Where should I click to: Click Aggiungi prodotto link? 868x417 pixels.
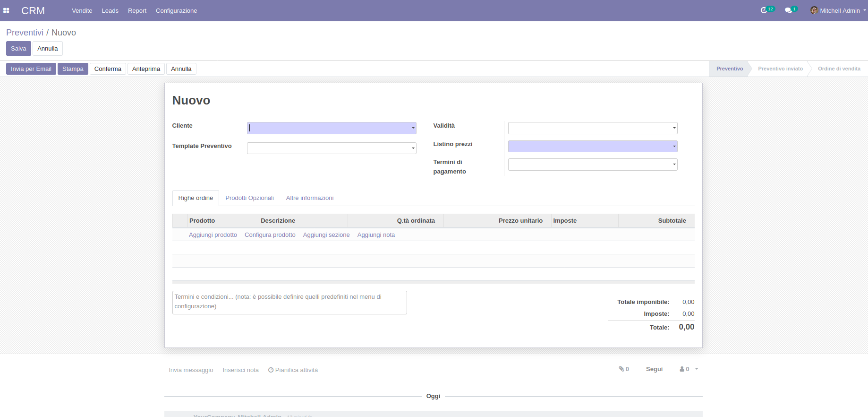(213, 235)
